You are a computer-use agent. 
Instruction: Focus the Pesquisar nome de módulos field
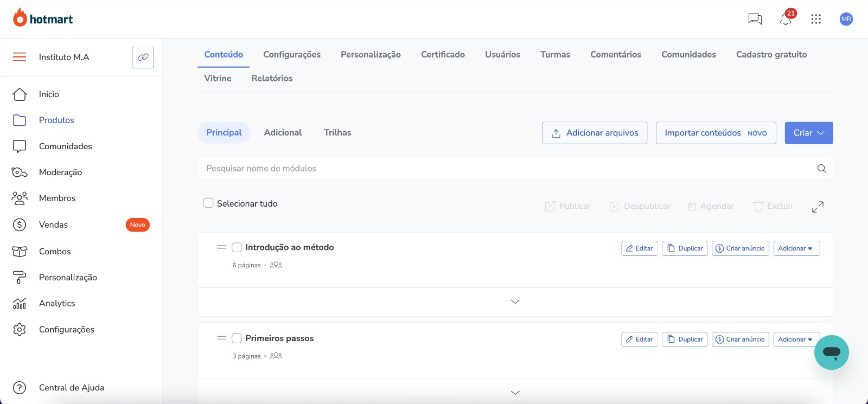coord(515,169)
